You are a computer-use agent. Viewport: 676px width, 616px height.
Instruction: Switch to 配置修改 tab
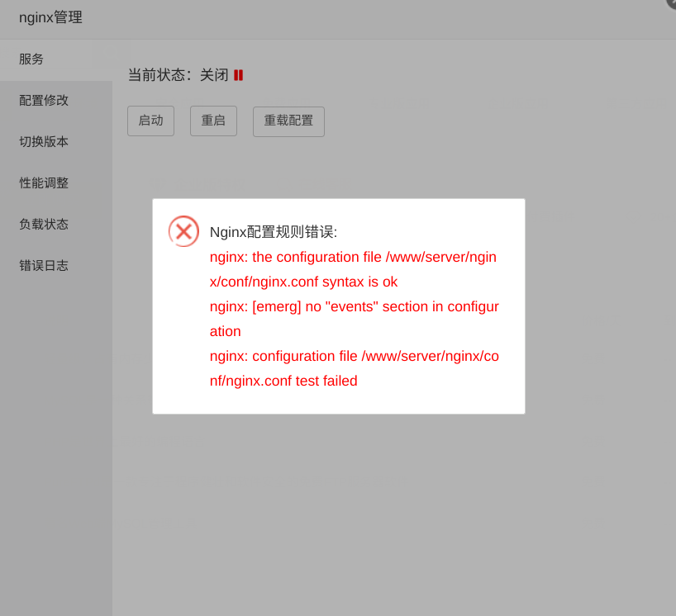coord(56,101)
